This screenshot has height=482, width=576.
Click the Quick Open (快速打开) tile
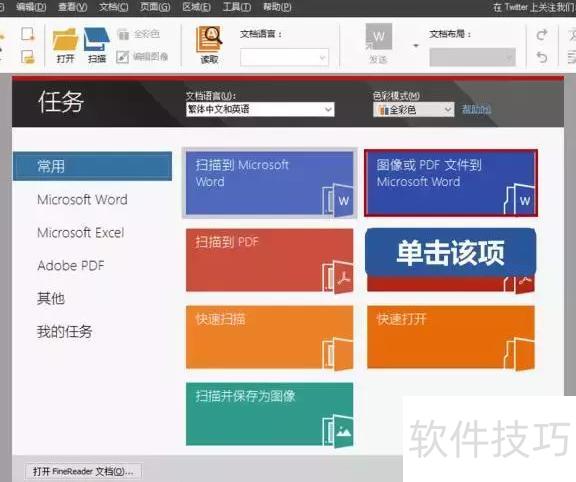[x=451, y=337]
